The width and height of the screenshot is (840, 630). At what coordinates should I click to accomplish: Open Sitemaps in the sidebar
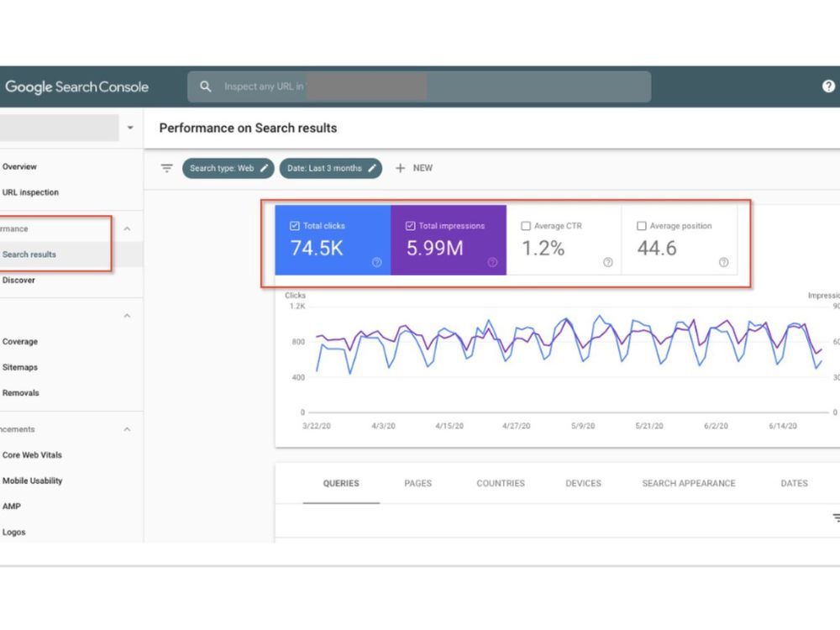(20, 367)
